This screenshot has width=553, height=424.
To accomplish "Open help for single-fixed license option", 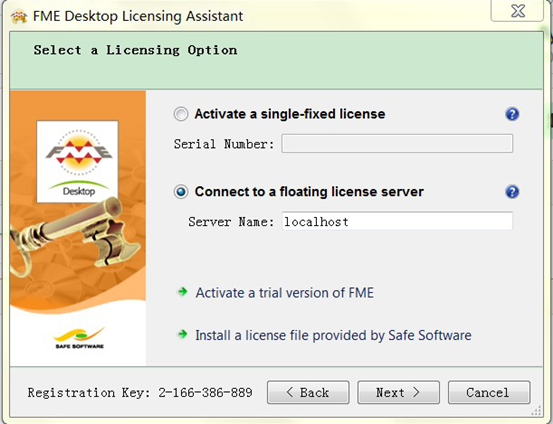I will pos(512,114).
